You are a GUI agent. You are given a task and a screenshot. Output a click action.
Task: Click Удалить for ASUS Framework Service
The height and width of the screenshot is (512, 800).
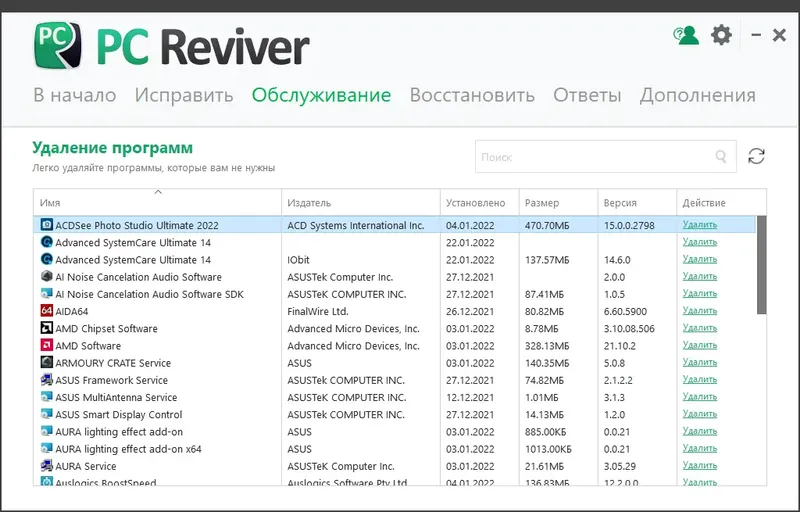coord(700,379)
